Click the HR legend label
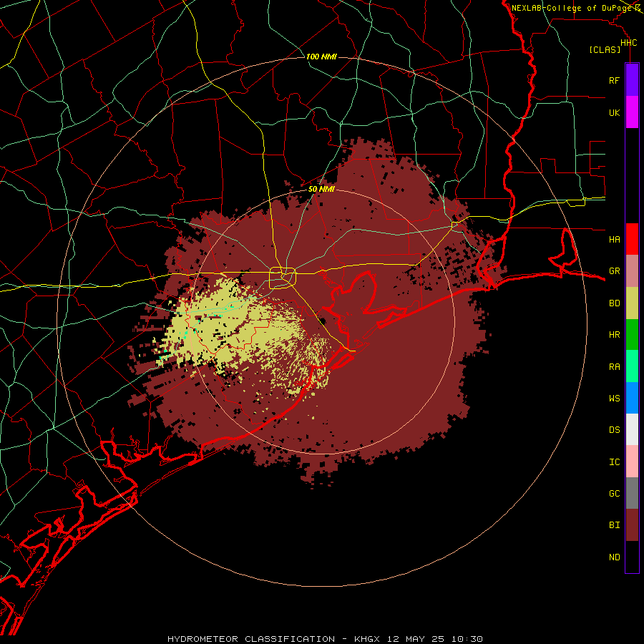Image resolution: width=644 pixels, height=644 pixels. coord(614,335)
